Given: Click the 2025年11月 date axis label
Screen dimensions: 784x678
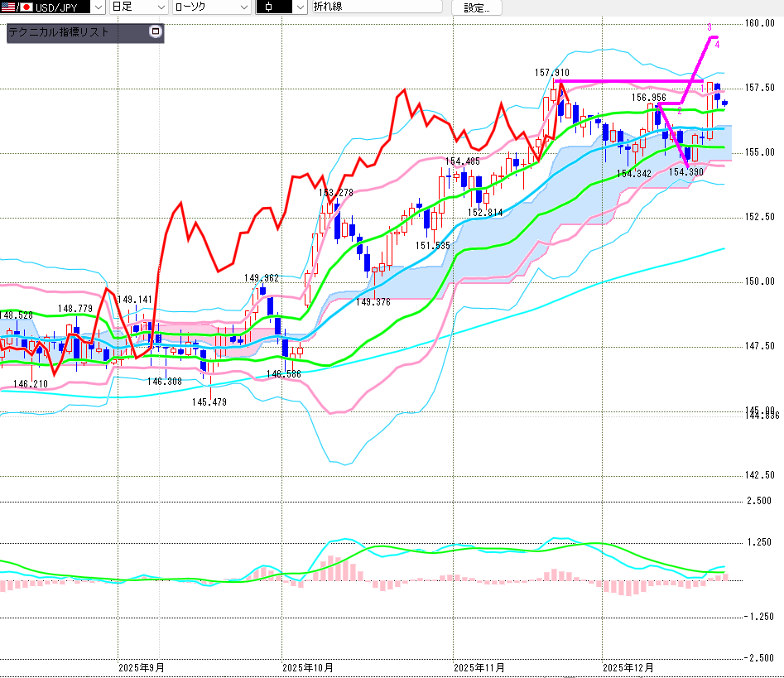Looking at the screenshot, I should click(x=479, y=666).
